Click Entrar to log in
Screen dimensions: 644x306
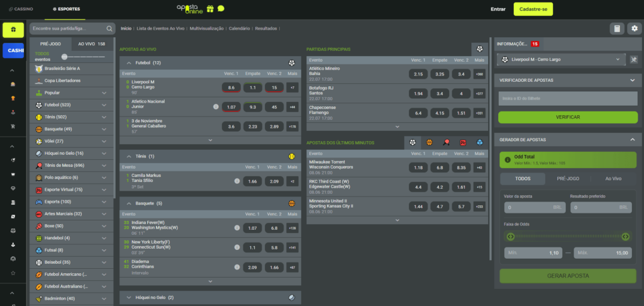point(498,9)
